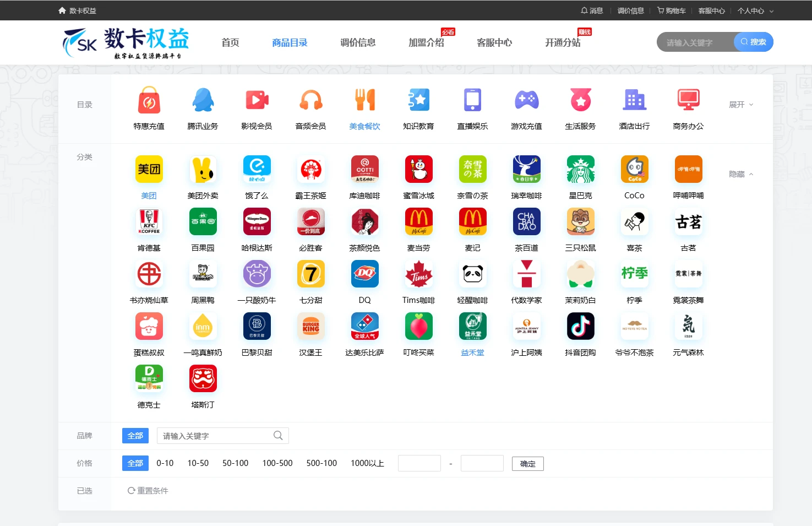This screenshot has width=812, height=526.
Task: Select the 麦当劳 brand logo
Action: [419, 221]
